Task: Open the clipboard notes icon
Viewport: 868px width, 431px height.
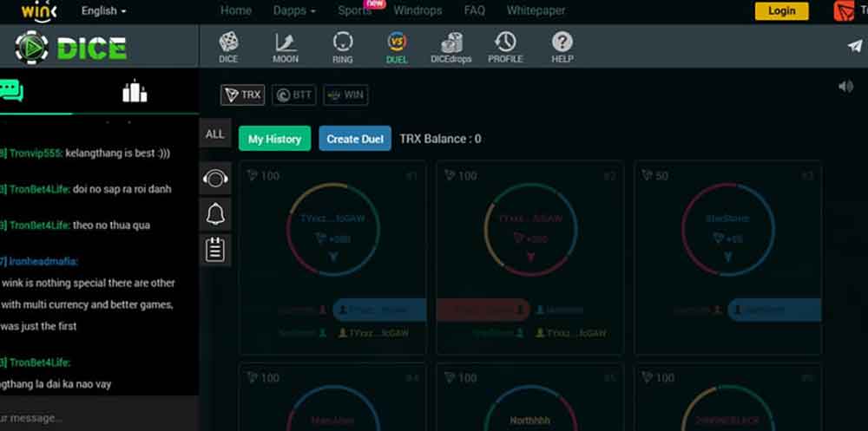Action: tap(215, 250)
